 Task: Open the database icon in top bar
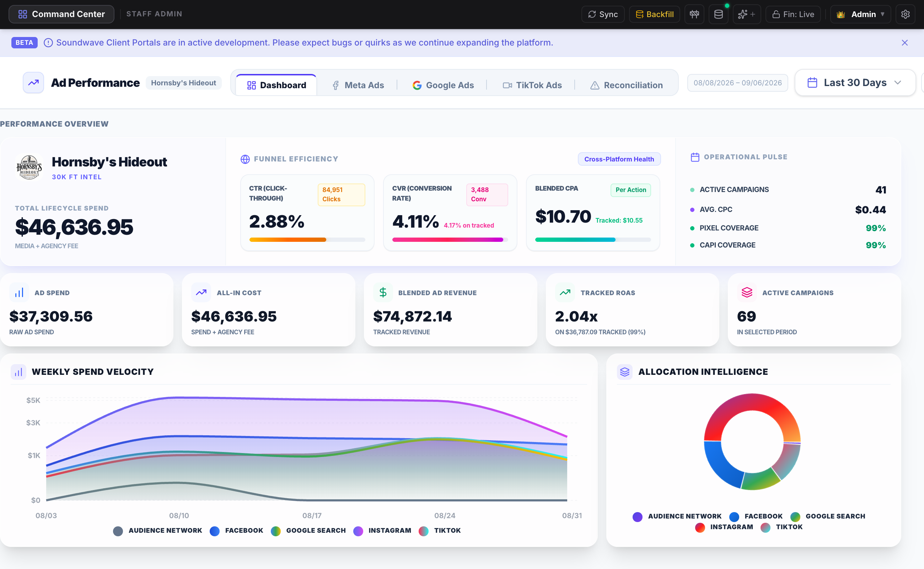(x=718, y=14)
